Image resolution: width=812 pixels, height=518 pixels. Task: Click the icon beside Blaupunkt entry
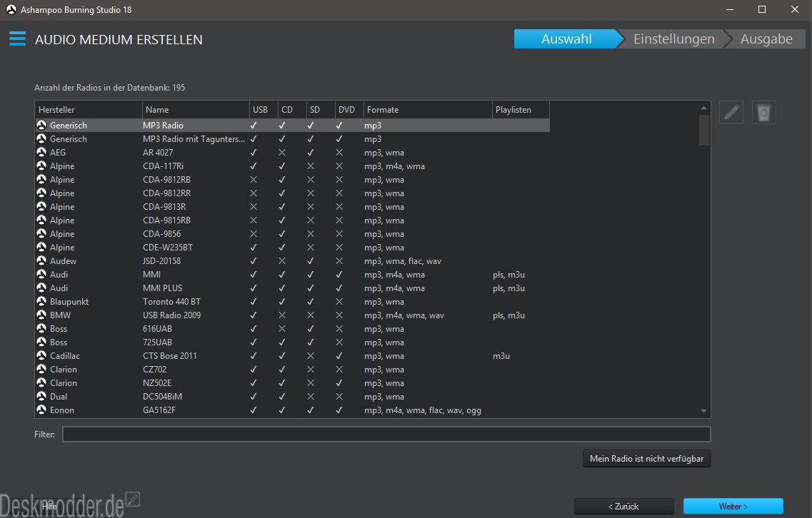click(41, 302)
